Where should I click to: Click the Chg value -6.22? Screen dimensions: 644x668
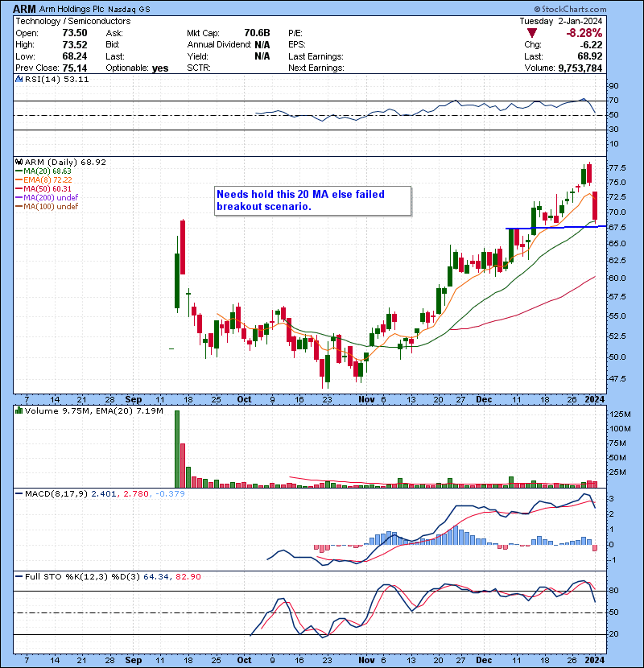[590, 45]
